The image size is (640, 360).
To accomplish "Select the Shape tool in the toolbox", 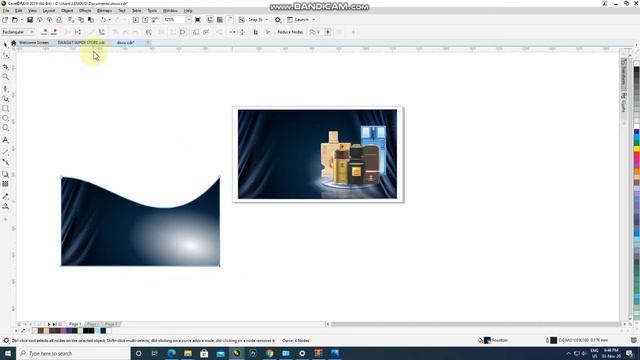I will pos(5,55).
